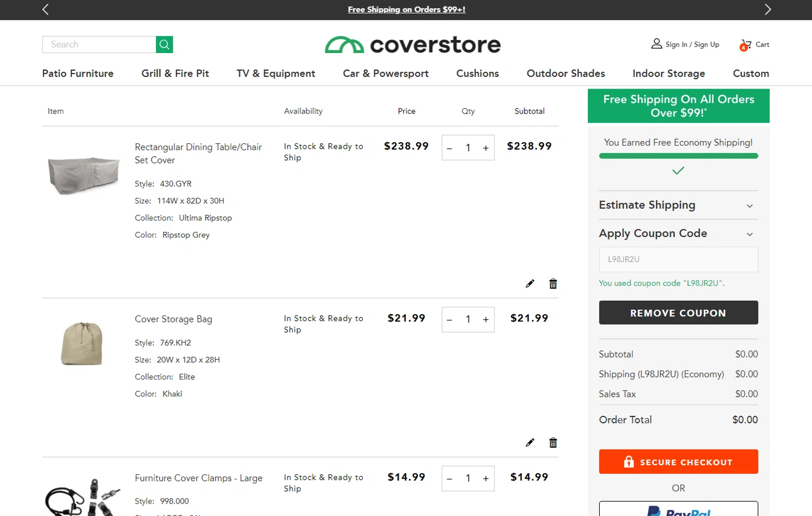Decrease quantity of Rectangular Dining Table cover
812x516 pixels.
[x=449, y=148]
